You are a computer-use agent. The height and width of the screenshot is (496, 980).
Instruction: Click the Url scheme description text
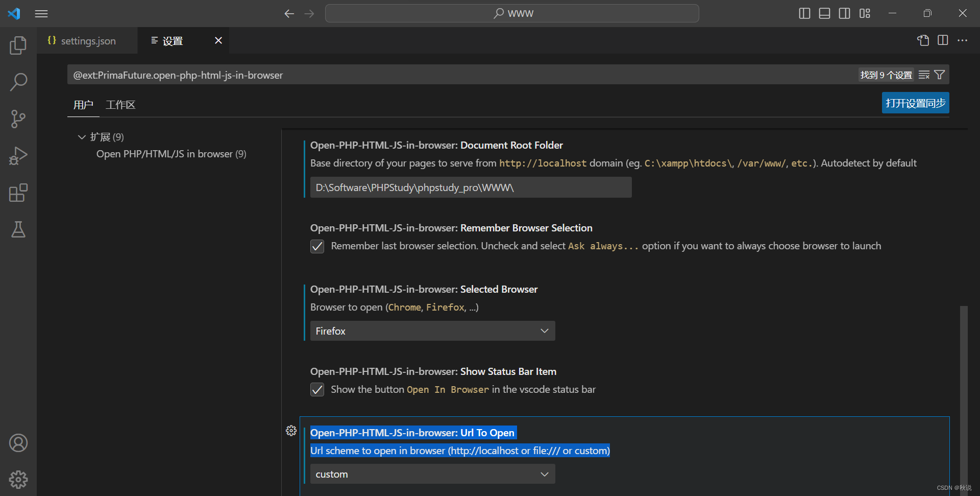(x=460, y=451)
